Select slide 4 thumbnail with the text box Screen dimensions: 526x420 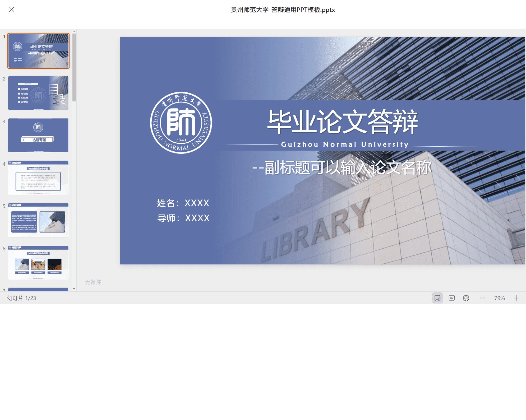[x=38, y=178]
